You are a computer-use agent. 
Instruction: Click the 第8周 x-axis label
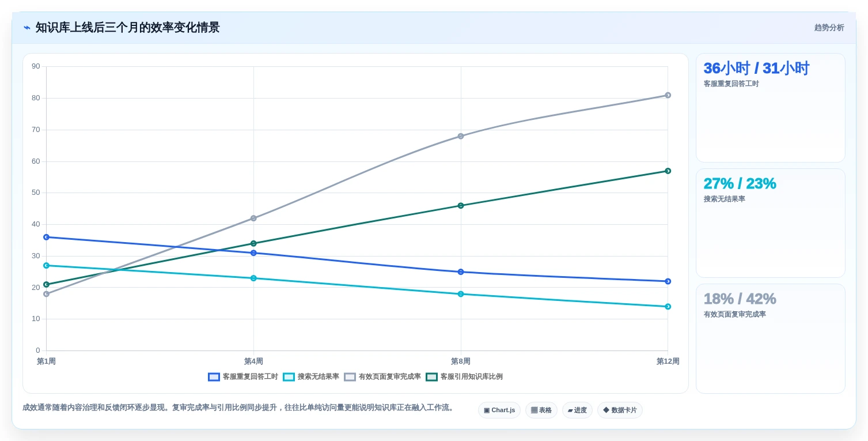(x=461, y=361)
